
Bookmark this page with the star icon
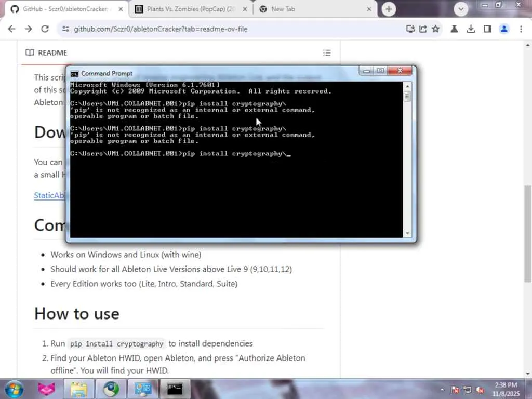(x=436, y=29)
